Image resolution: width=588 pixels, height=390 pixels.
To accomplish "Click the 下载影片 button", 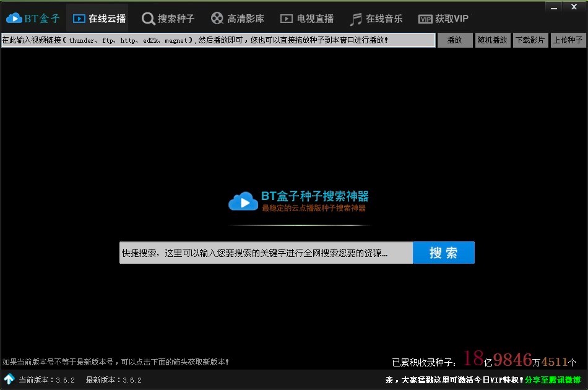I will tap(530, 40).
